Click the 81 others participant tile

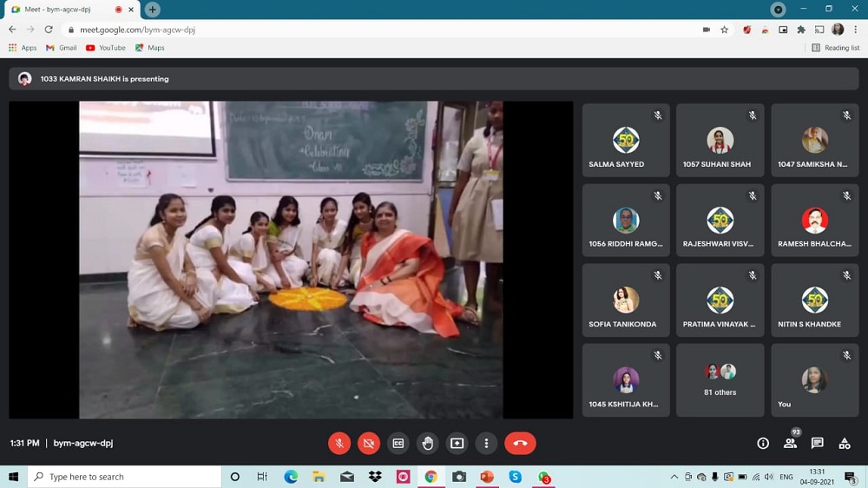pyautogui.click(x=720, y=380)
